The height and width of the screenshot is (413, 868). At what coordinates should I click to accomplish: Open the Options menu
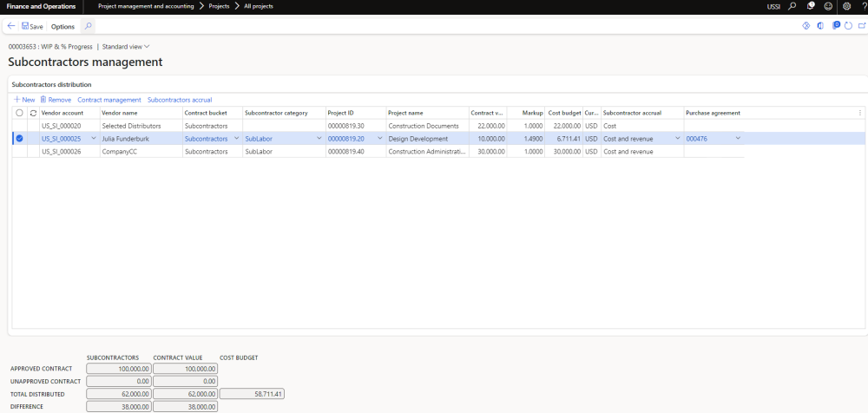[62, 26]
